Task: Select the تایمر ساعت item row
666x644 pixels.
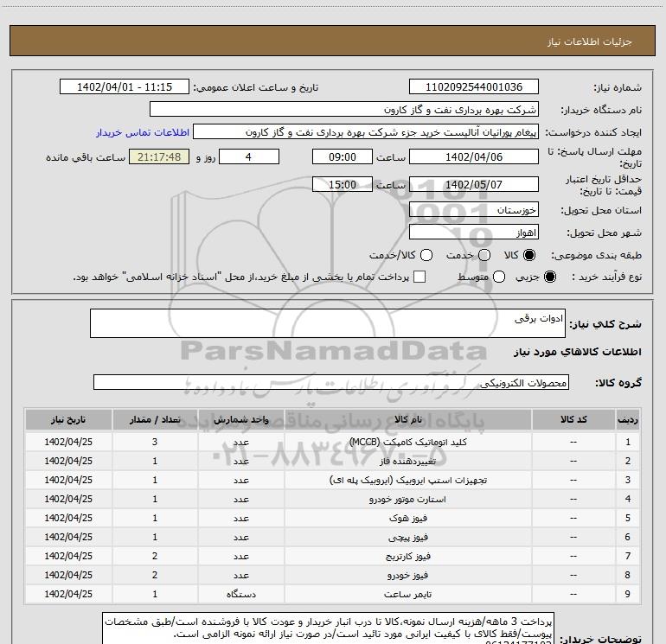Action: [x=333, y=594]
